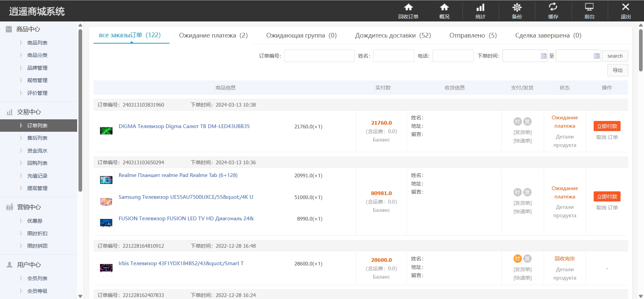This screenshot has width=644, height=299.
Task: Open the 概况 overview icon
Action: point(444,8)
